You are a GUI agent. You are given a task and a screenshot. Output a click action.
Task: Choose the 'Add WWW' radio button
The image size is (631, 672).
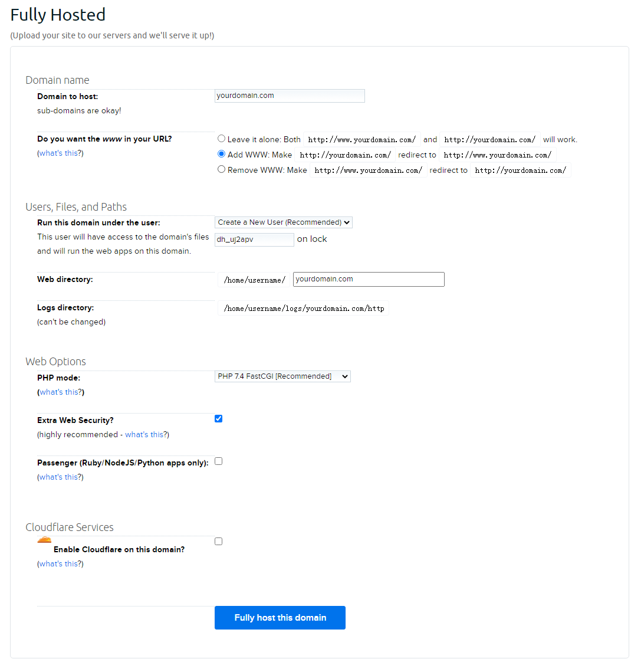[222, 154]
